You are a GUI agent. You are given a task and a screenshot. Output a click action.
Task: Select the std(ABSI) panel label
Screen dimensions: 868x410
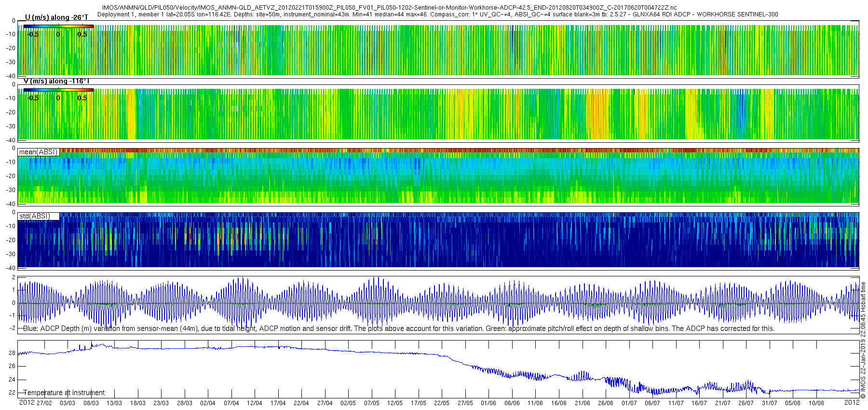[39, 216]
